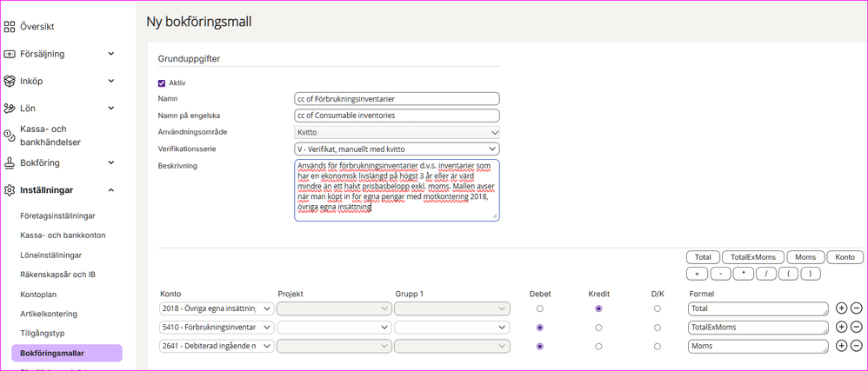Select D/K for the 5410 row

658,328
